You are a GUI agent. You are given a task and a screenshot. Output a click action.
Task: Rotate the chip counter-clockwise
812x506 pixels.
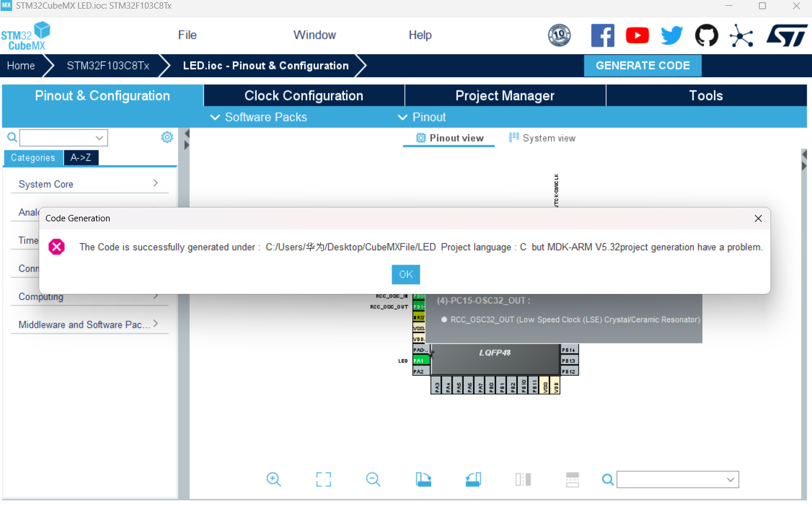coord(473,479)
